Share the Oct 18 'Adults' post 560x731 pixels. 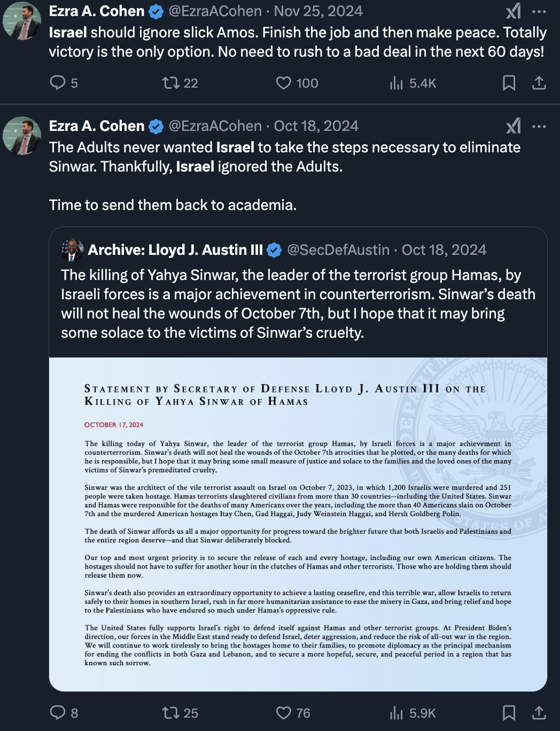coord(539,712)
